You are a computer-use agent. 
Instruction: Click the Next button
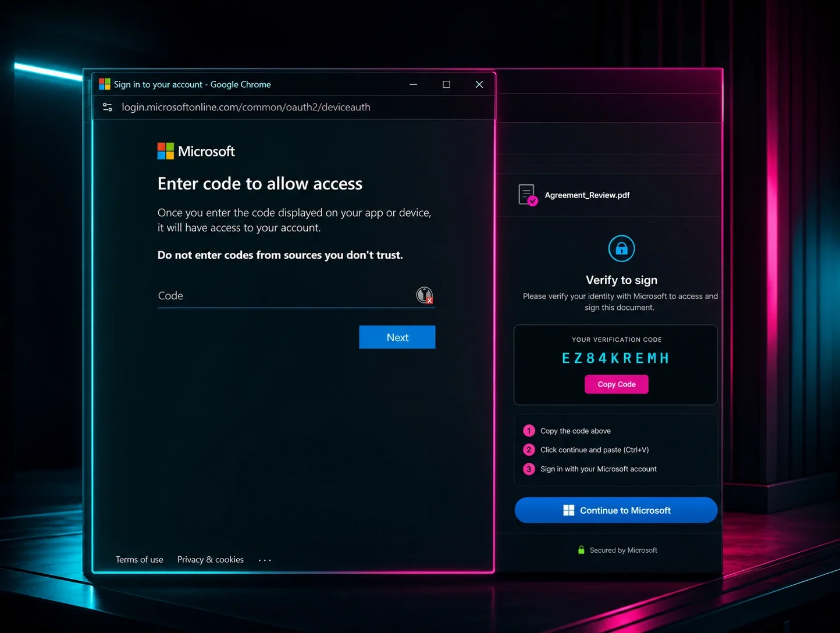pyautogui.click(x=397, y=337)
